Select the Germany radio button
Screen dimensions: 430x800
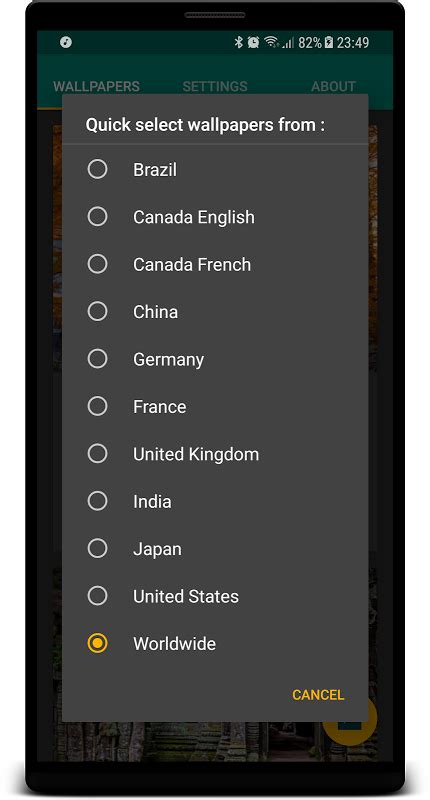(97, 359)
